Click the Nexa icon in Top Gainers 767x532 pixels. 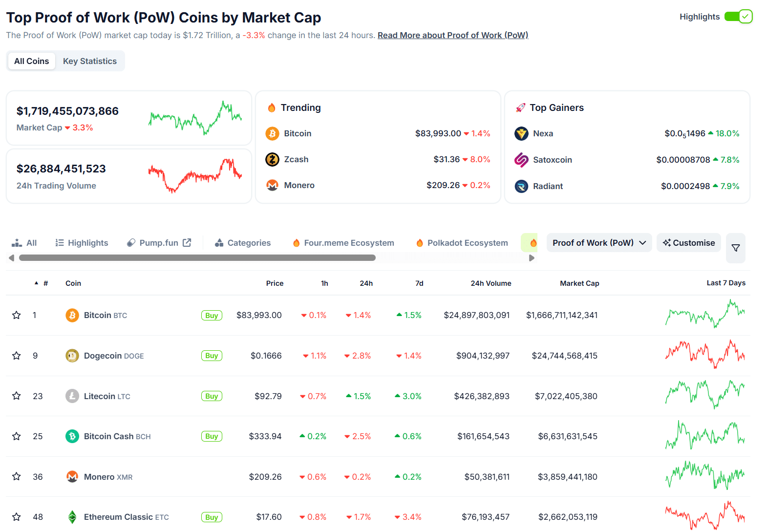521,133
